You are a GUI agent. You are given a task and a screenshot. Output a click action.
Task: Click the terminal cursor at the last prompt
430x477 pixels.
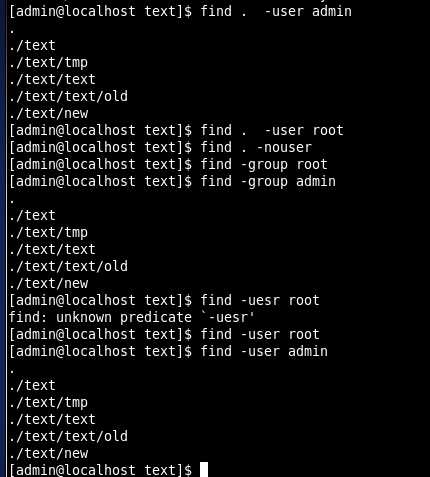(x=204, y=469)
